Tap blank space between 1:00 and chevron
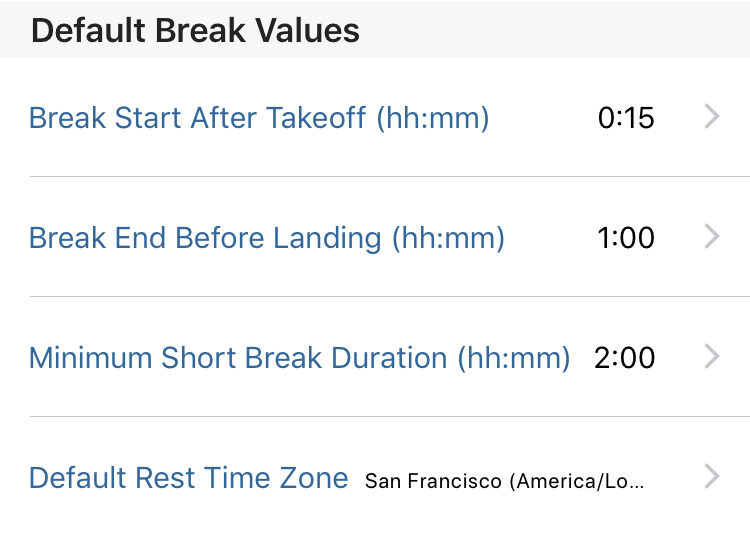Viewport: 750px width, 536px height. [679, 238]
